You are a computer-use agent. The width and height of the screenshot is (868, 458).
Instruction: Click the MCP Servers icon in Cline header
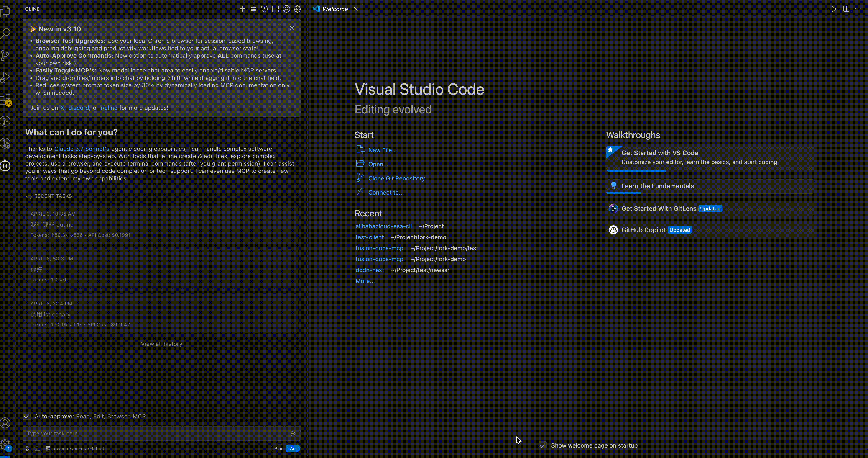point(253,9)
